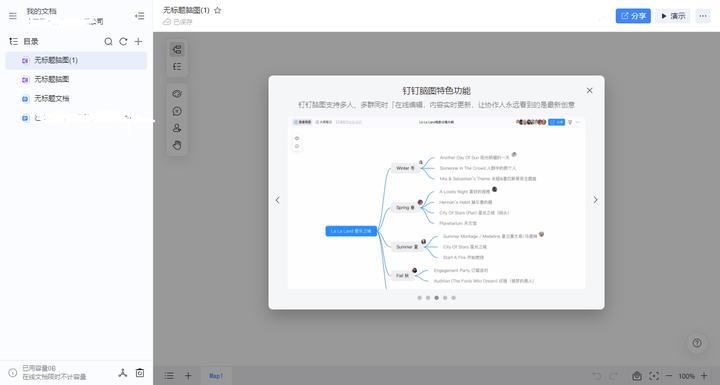Zoom in with the plus button

(704, 376)
